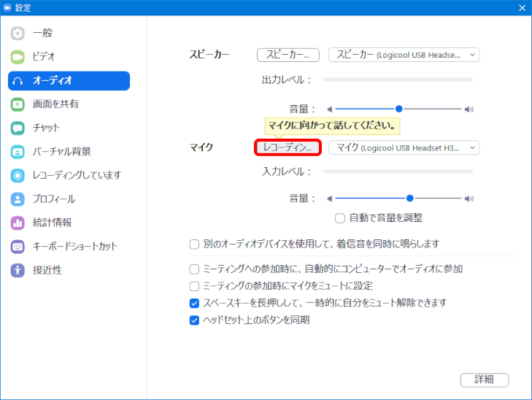Image resolution: width=532 pixels, height=400 pixels.
Task: Go to 画面を共有 settings
Action: tap(69, 104)
